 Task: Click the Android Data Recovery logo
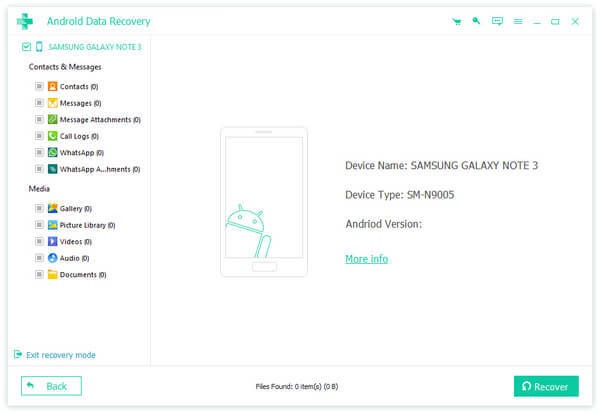[x=25, y=21]
